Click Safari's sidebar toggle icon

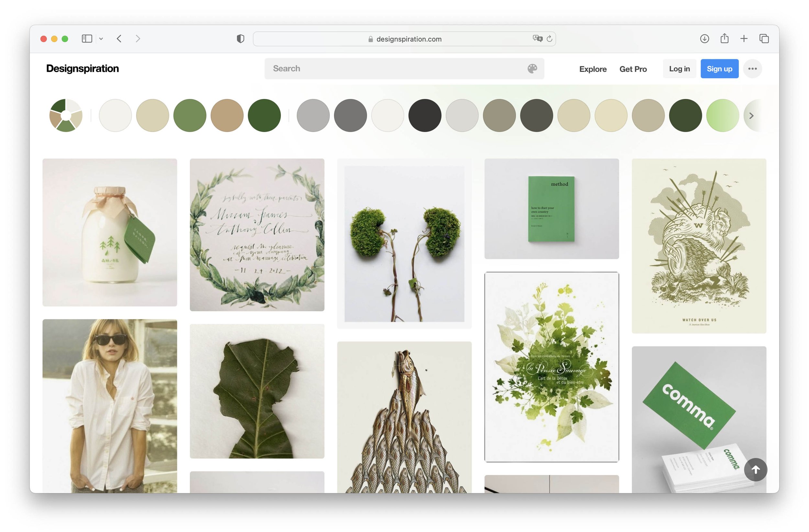pos(87,39)
